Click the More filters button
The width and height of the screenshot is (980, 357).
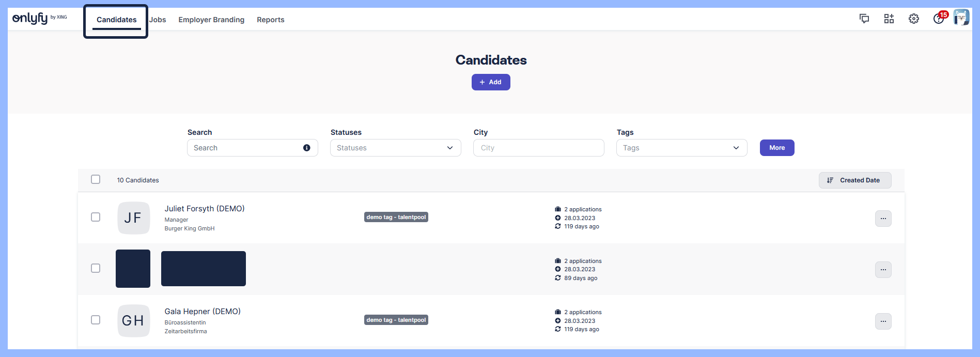776,148
